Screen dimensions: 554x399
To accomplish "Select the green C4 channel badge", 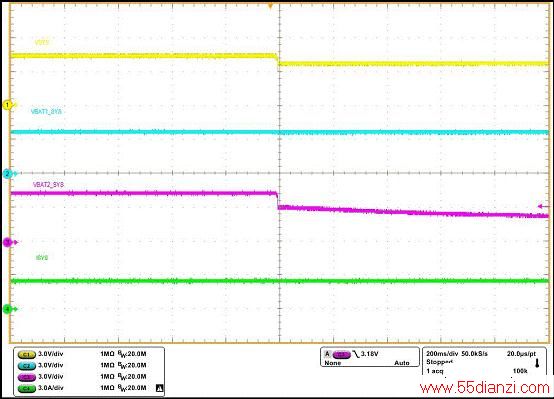I will pos(26,388).
